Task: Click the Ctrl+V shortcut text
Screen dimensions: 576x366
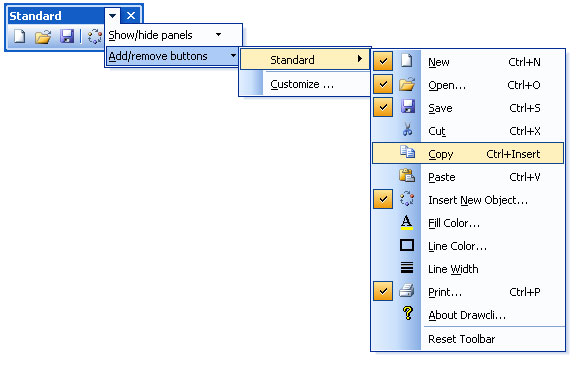Action: pos(525,177)
